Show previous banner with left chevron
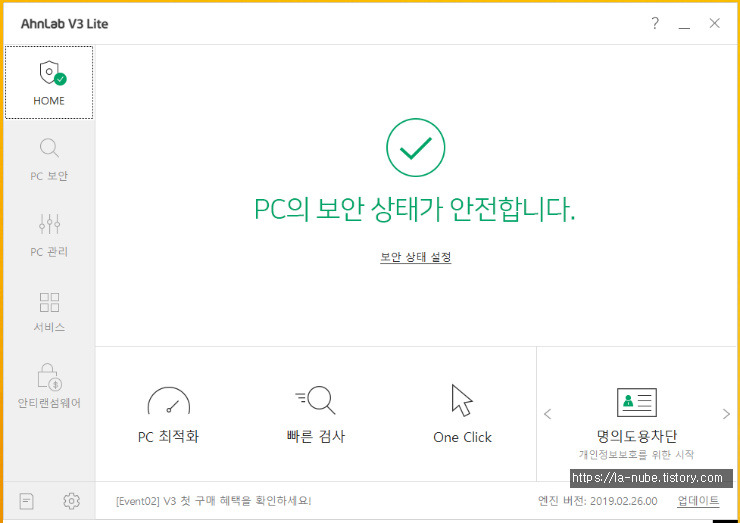Screen dimensions: 740x523 pyautogui.click(x=547, y=414)
